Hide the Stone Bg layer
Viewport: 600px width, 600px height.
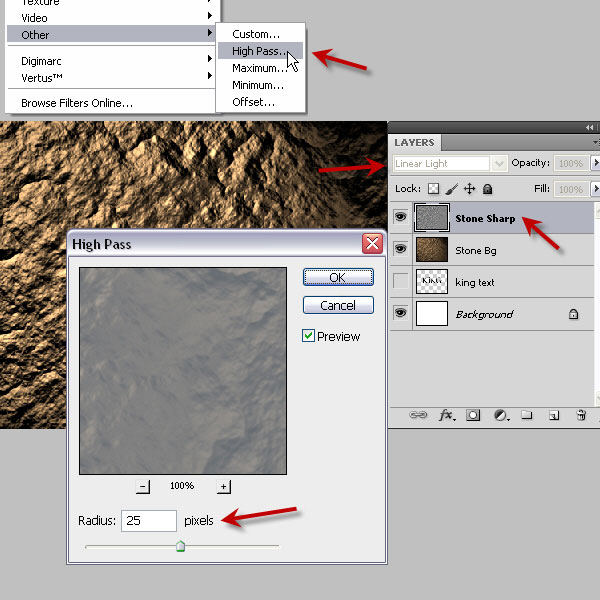tap(400, 249)
